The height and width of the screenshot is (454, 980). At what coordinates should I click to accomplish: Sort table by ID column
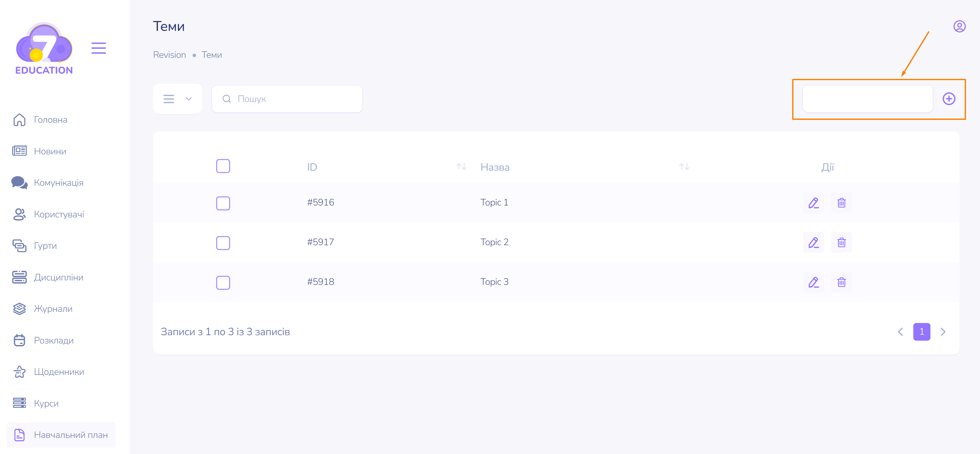tap(461, 167)
